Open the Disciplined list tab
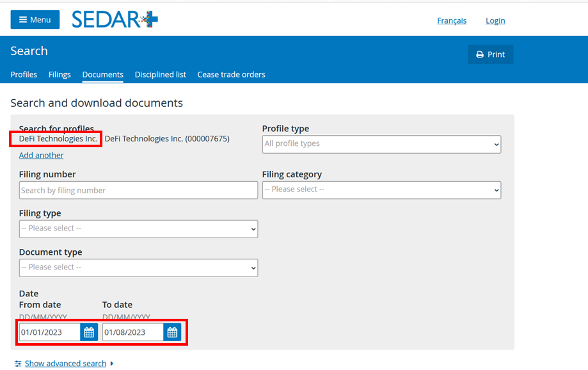 [160, 74]
